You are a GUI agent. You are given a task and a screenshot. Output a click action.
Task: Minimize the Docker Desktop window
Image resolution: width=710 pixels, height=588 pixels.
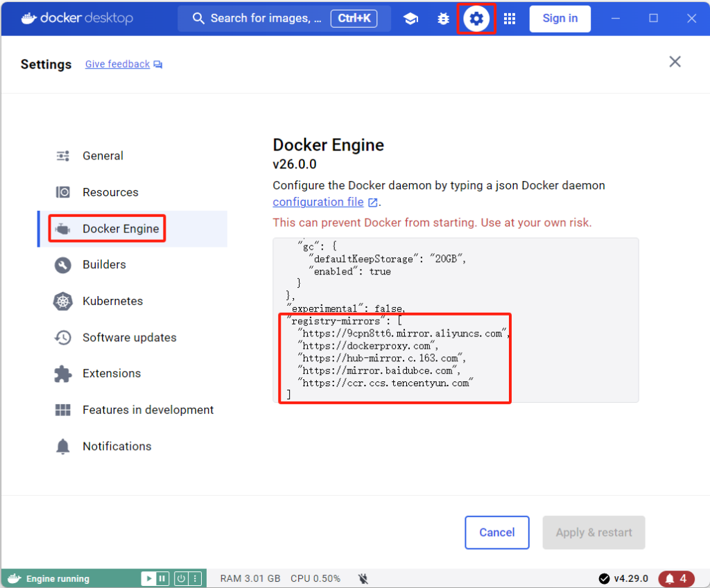616,19
